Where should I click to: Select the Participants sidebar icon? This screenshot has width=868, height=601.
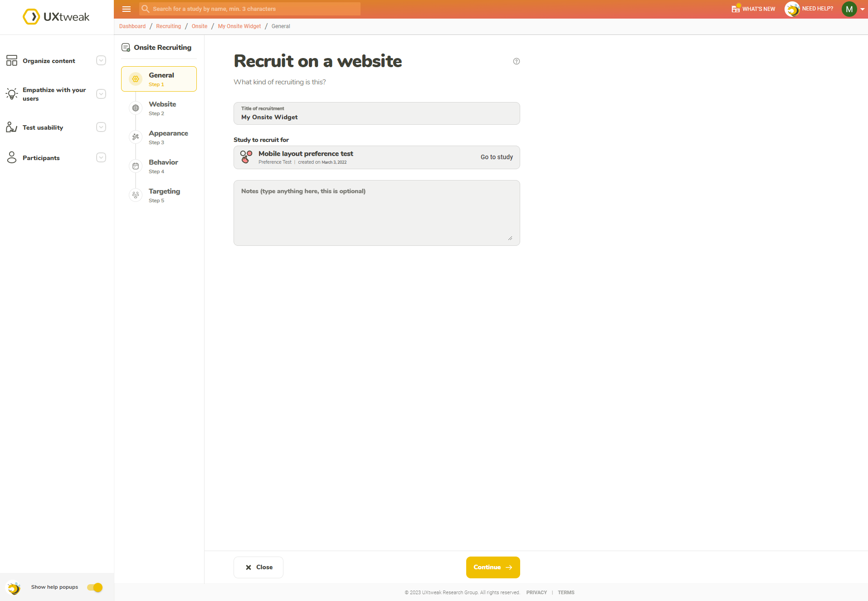[x=12, y=157]
